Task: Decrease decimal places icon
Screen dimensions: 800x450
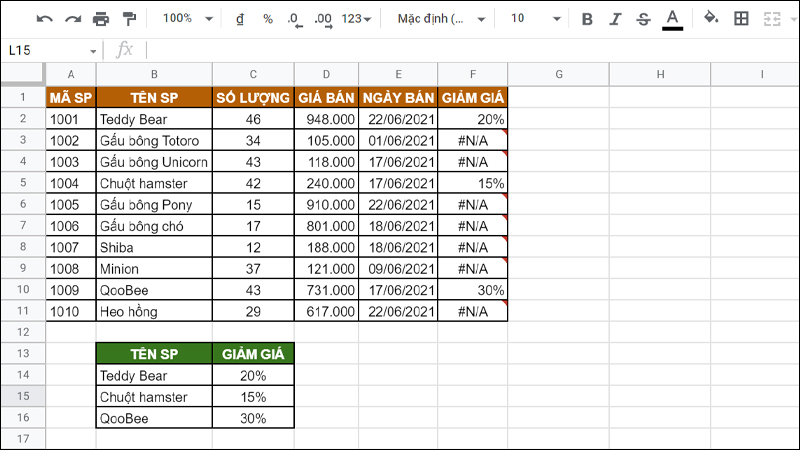Action: (294, 19)
